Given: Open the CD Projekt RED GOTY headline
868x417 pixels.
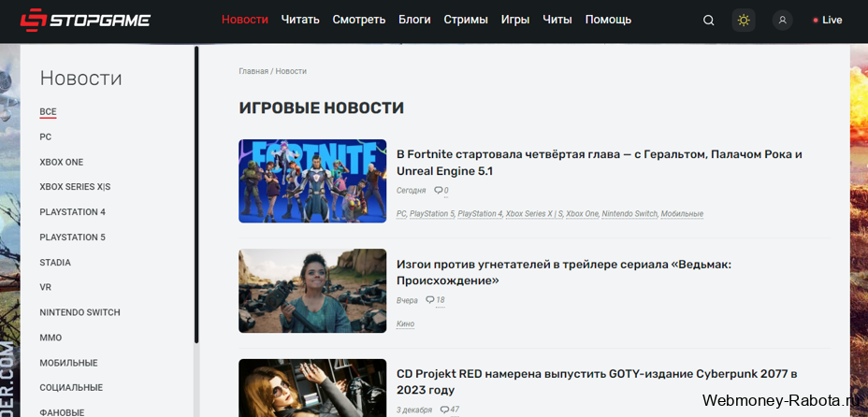Looking at the screenshot, I should (597, 381).
